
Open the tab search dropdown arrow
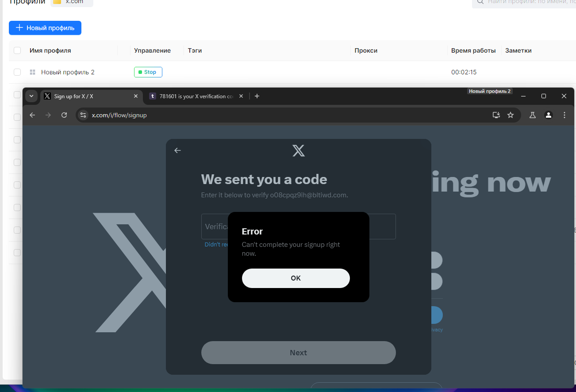(x=31, y=96)
